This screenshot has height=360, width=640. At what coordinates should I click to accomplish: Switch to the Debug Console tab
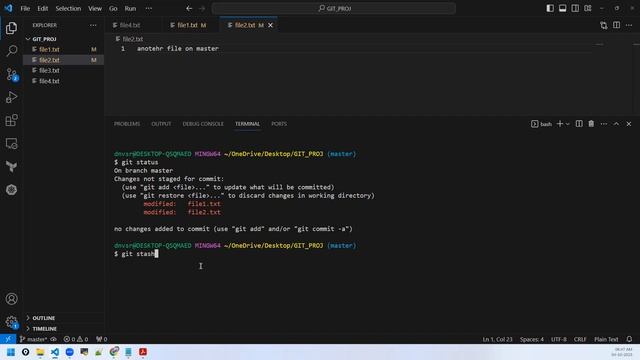click(x=203, y=124)
